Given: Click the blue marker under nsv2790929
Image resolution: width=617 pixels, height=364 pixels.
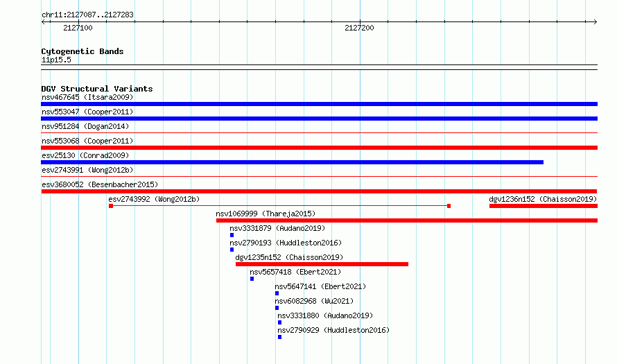Looking at the screenshot, I should click(x=280, y=337).
